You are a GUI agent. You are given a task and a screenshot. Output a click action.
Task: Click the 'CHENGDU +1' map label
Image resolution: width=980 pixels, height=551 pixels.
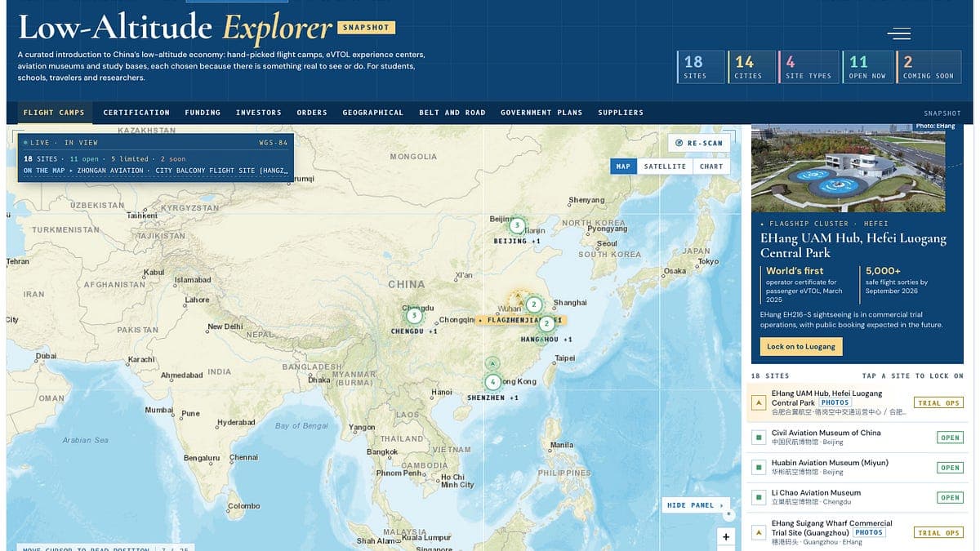[414, 331]
